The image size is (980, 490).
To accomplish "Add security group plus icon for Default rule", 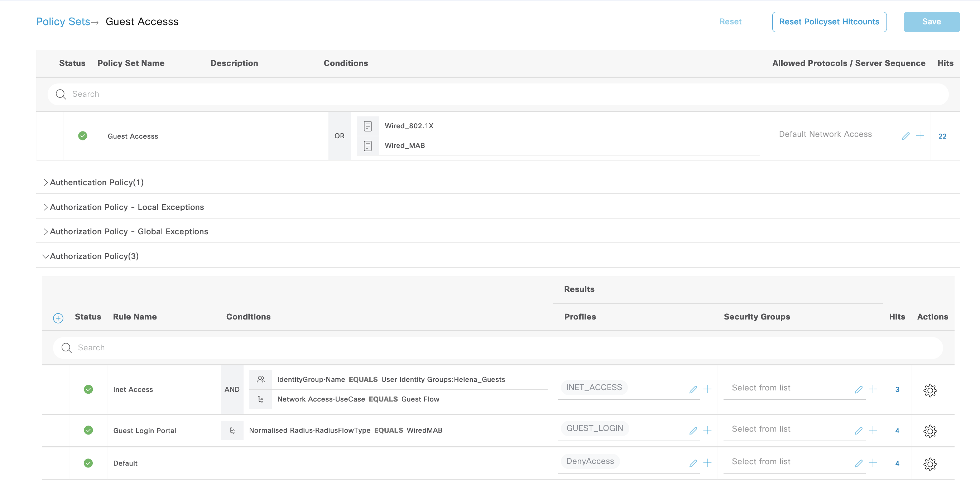I will (873, 463).
